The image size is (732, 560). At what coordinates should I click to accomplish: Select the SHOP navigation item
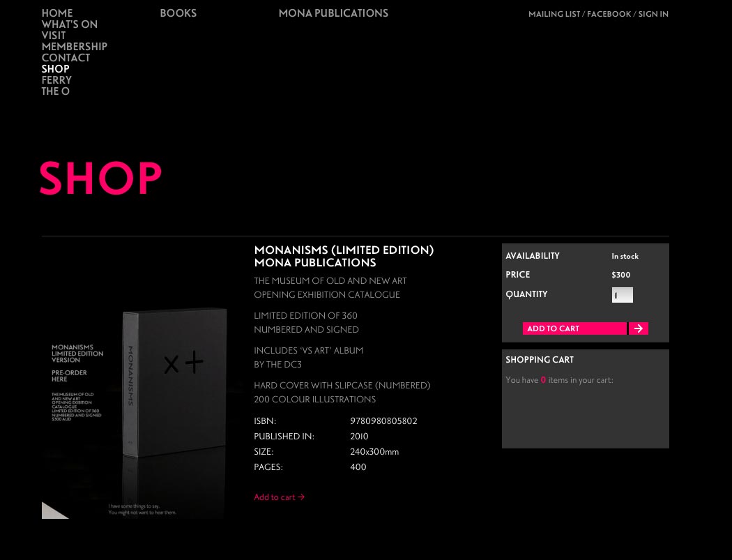(55, 69)
